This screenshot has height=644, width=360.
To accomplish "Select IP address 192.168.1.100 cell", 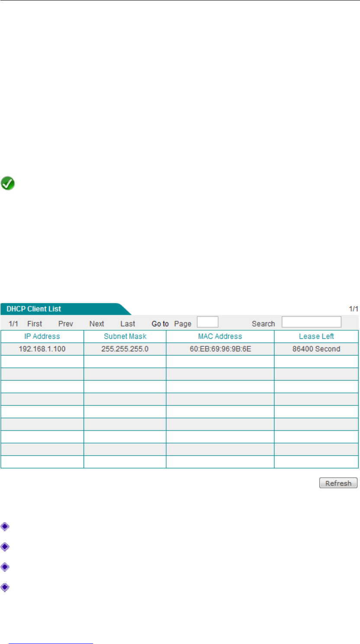I will click(x=42, y=349).
